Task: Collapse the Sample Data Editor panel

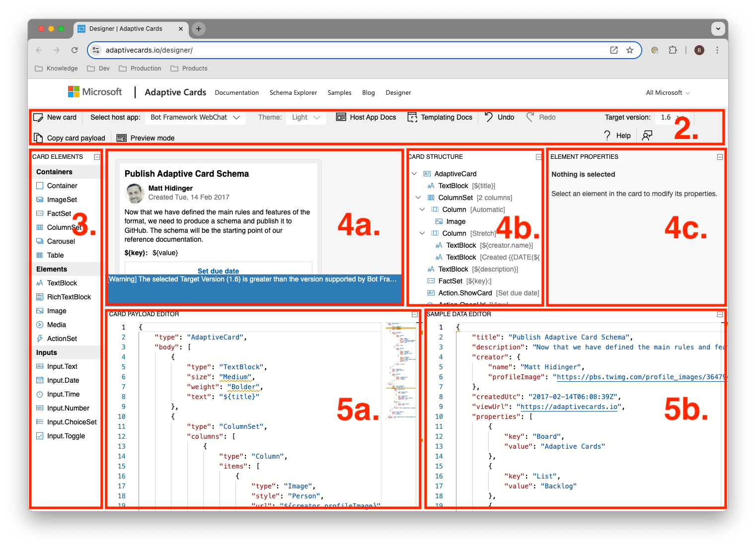Action: (720, 314)
